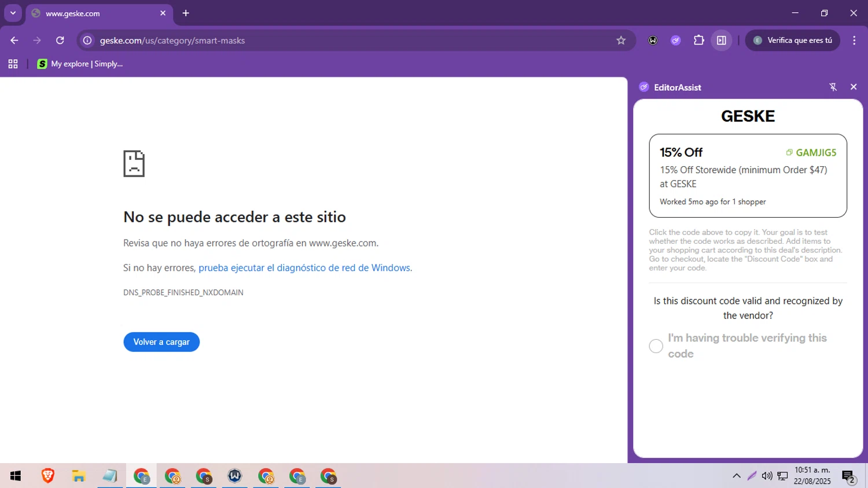Bookmark this page with the star icon
Screen dimensions: 868x488
coord(621,41)
